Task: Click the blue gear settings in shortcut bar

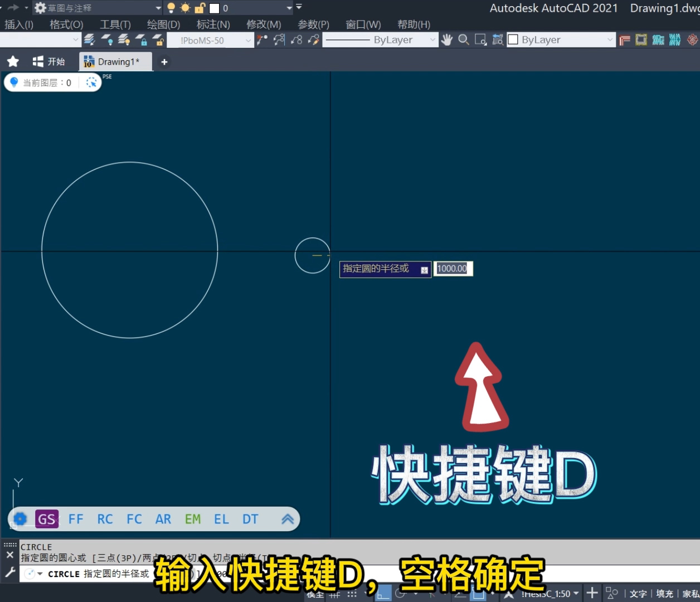Action: [20, 519]
